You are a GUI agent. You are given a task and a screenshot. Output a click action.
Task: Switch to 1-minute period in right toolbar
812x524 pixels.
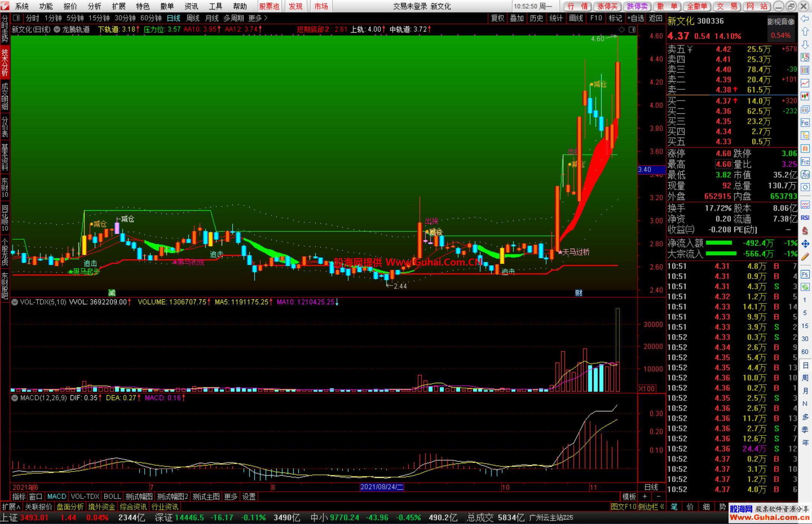(805, 300)
